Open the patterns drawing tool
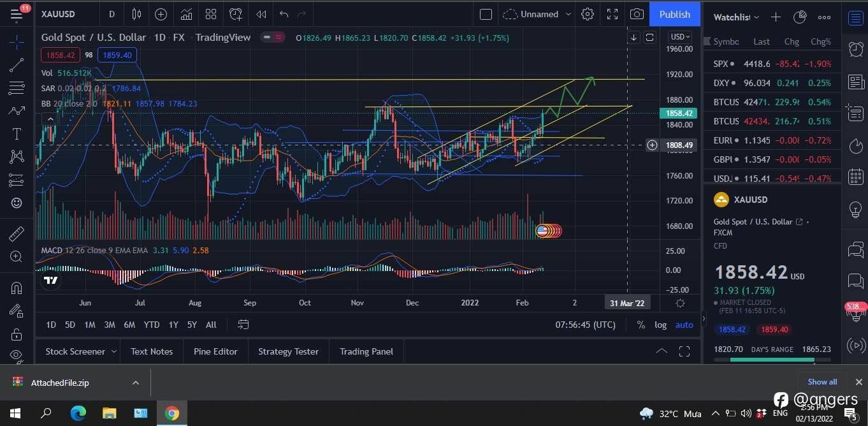Screen dimensions: 868x426 (x=17, y=157)
